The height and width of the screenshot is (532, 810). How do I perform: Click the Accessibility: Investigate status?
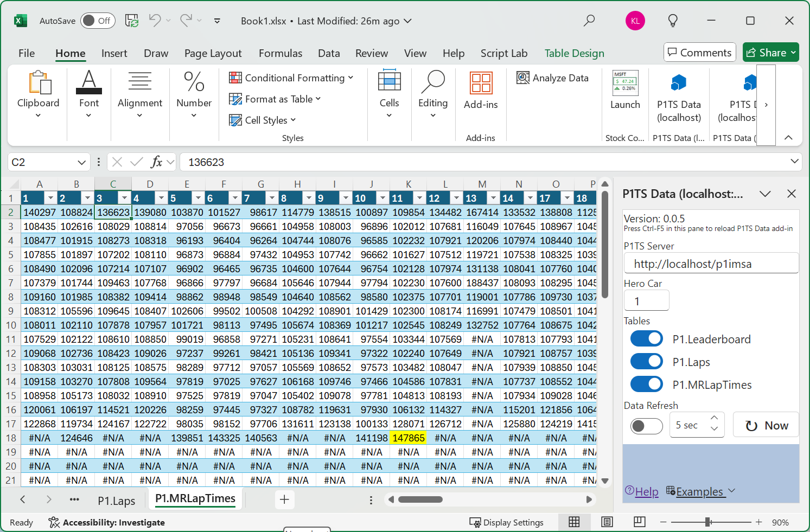tap(106, 522)
